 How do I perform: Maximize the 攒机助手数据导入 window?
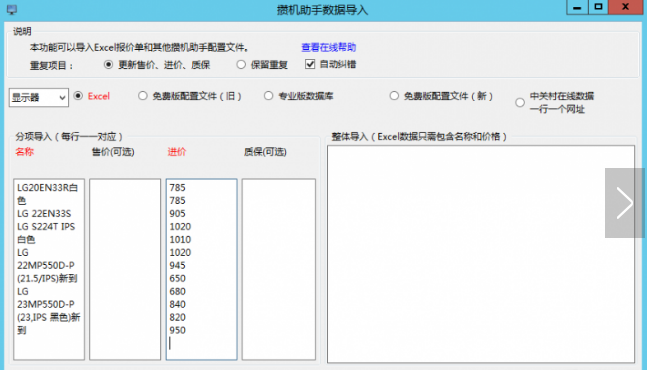point(598,7)
